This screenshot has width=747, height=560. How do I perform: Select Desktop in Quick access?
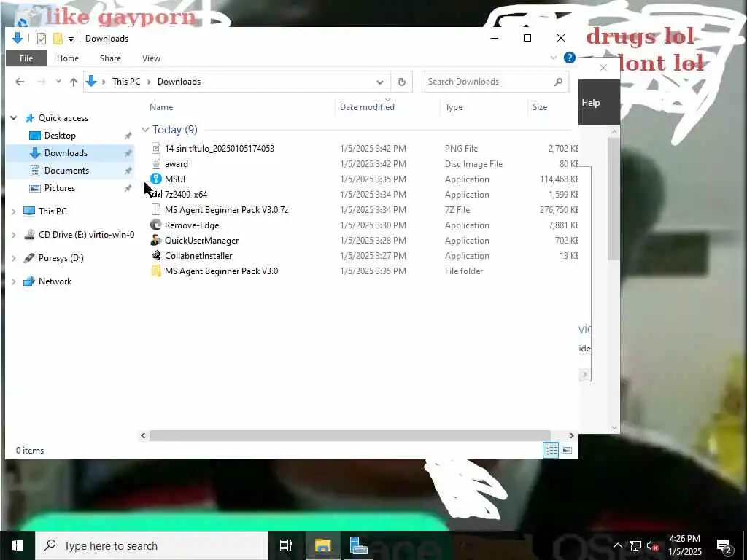click(x=60, y=135)
